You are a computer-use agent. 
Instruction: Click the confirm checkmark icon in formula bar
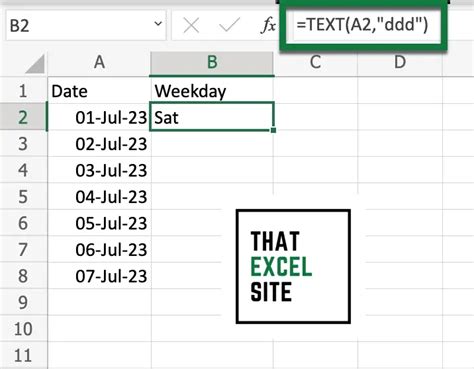point(230,25)
